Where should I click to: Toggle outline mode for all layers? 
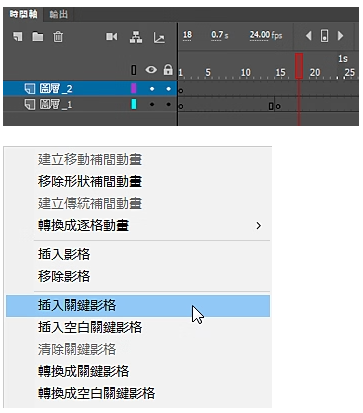(134, 70)
